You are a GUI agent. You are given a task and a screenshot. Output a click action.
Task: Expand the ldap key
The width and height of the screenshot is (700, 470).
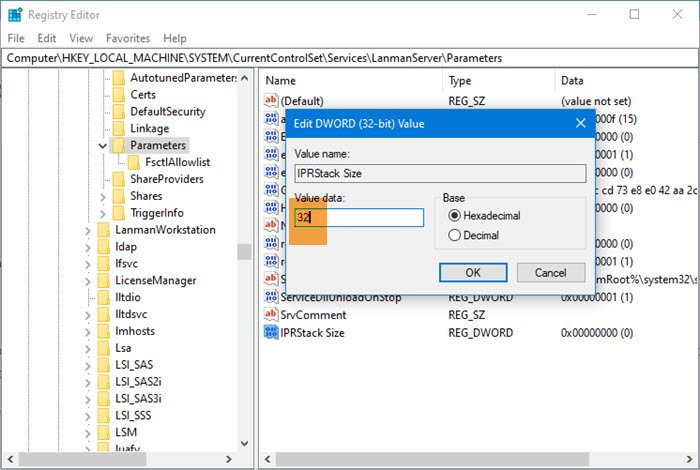88,248
